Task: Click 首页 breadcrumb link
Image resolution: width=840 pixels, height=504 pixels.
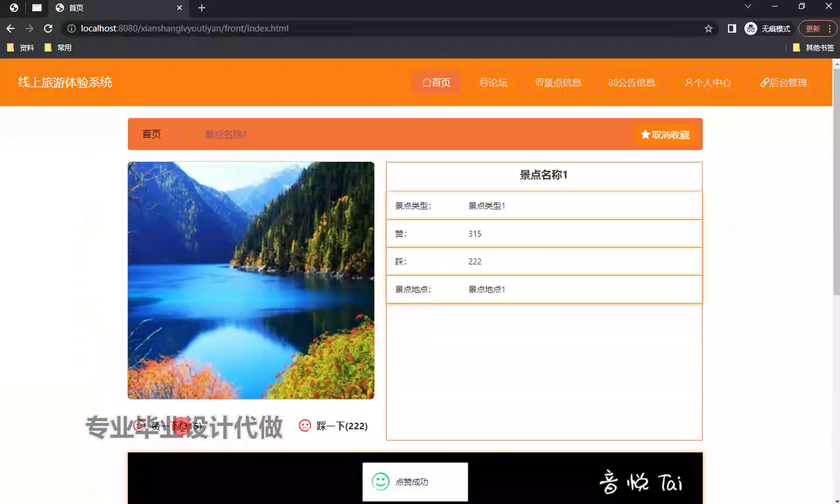Action: (x=152, y=134)
